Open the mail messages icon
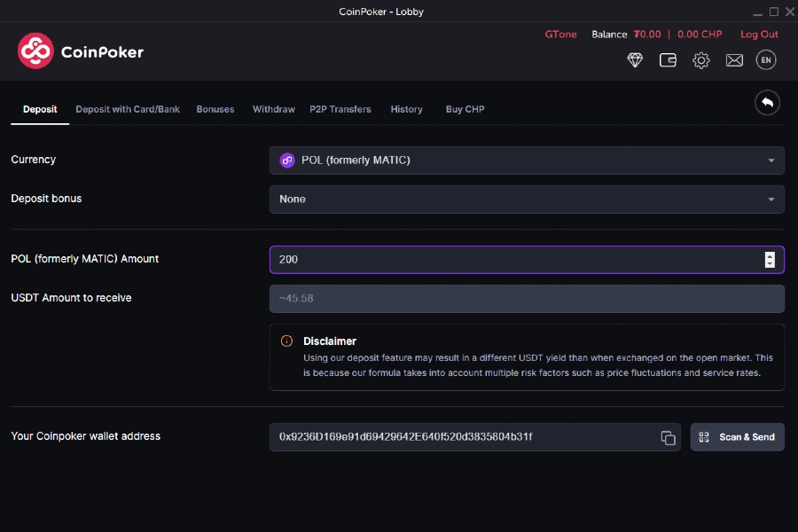 tap(734, 60)
